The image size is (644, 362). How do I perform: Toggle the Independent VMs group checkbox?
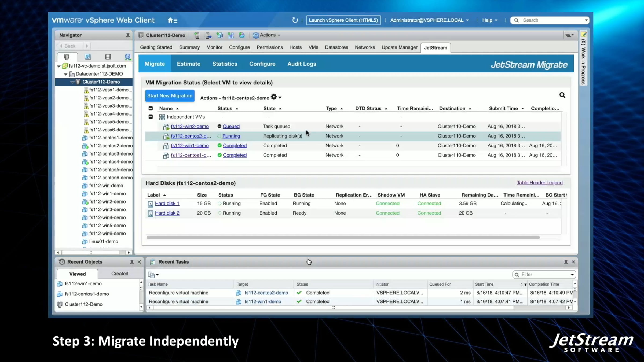tap(151, 117)
